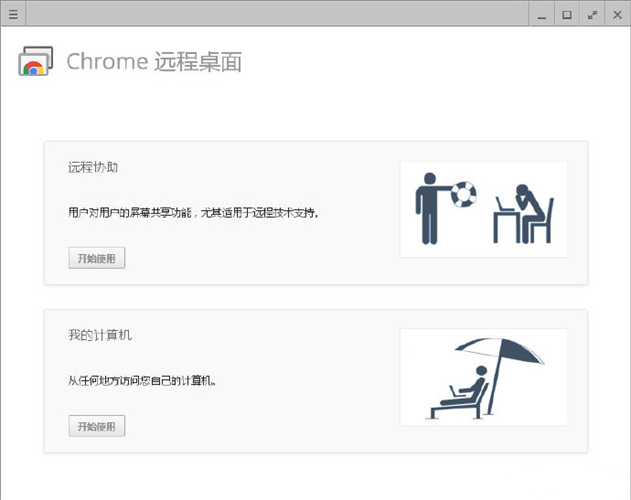
Task: Click 开始使用 button under 远程协助
Action: coord(97,258)
